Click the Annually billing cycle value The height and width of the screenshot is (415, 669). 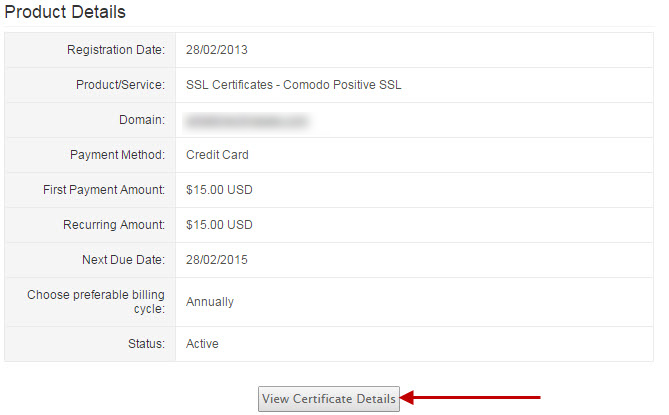(210, 302)
